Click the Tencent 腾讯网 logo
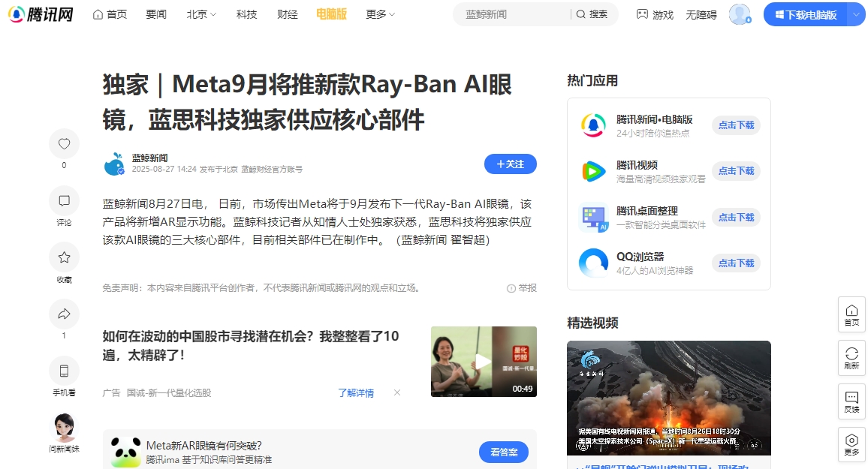 click(x=41, y=14)
